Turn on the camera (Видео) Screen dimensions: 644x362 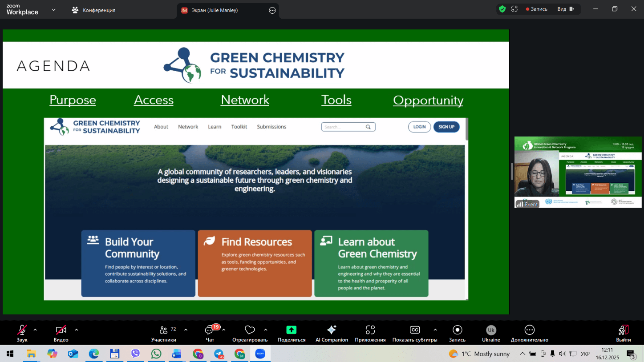61,333
